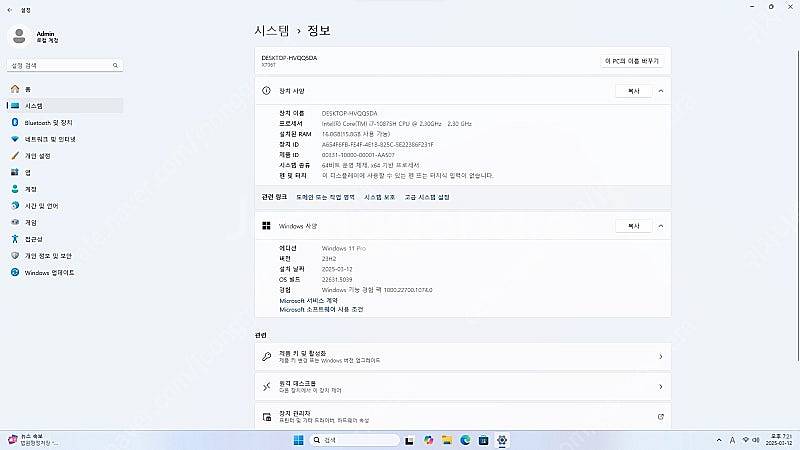Launch Microsoft Edge from the taskbar

tap(465, 440)
